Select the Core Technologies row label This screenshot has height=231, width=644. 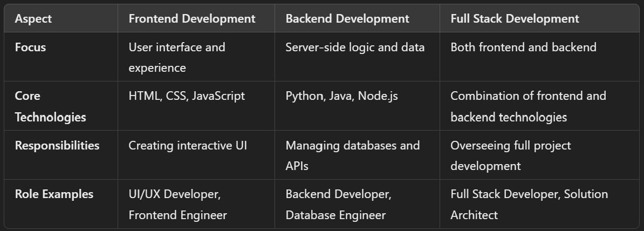(50, 106)
